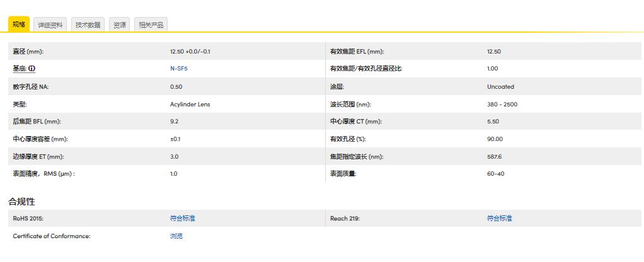644x262 pixels.
Task: Click the info icon next to 基底
Action: click(32, 69)
